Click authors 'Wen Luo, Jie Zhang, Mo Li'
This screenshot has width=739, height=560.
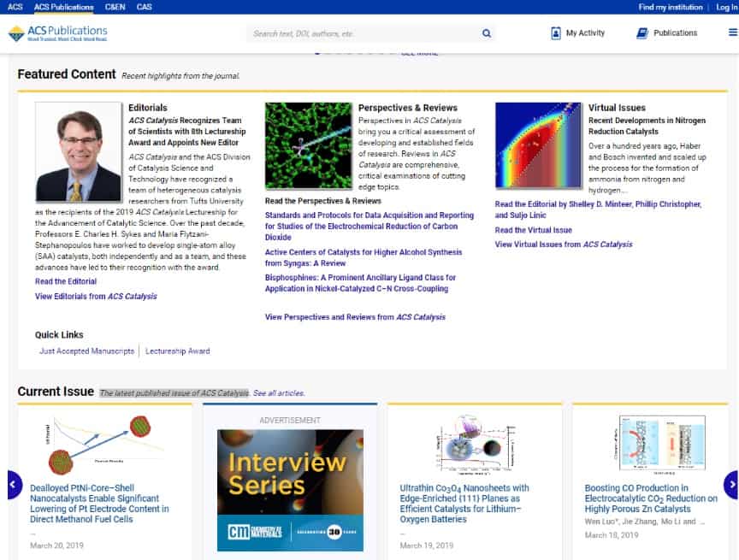pyautogui.click(x=645, y=522)
